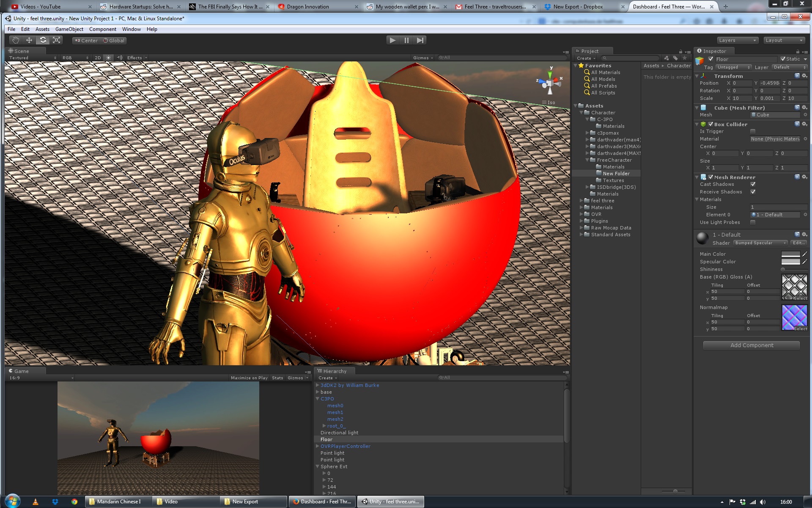
Task: Open the scene Effects dropdown
Action: [137, 58]
